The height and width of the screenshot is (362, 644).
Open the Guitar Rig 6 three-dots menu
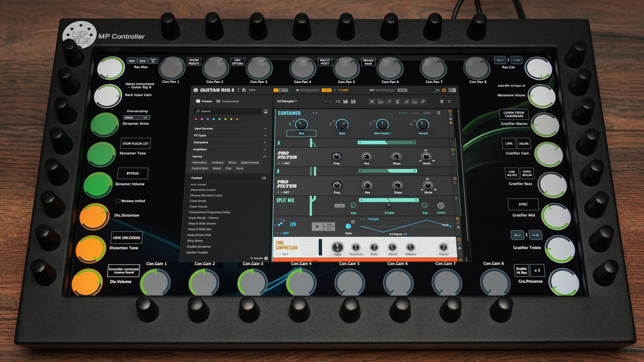pos(238,90)
